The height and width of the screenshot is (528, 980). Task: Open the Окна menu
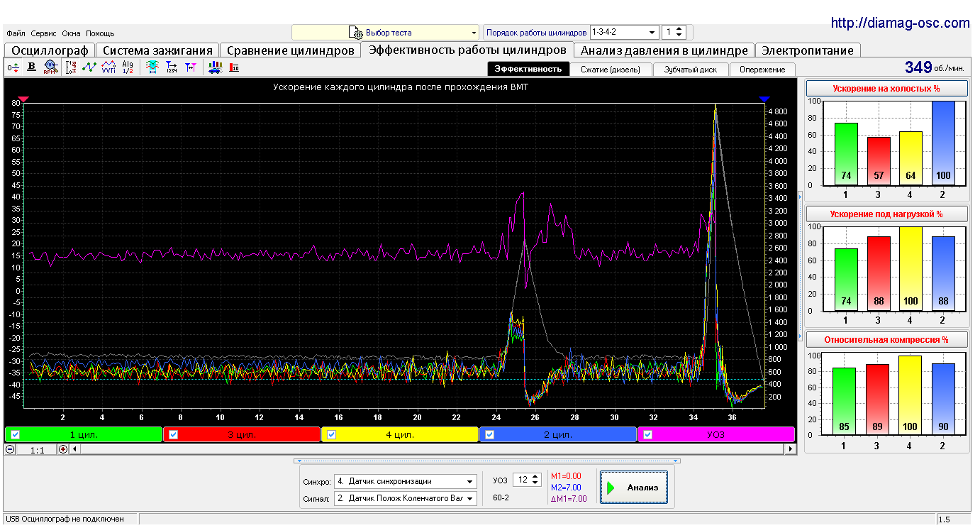coord(71,33)
